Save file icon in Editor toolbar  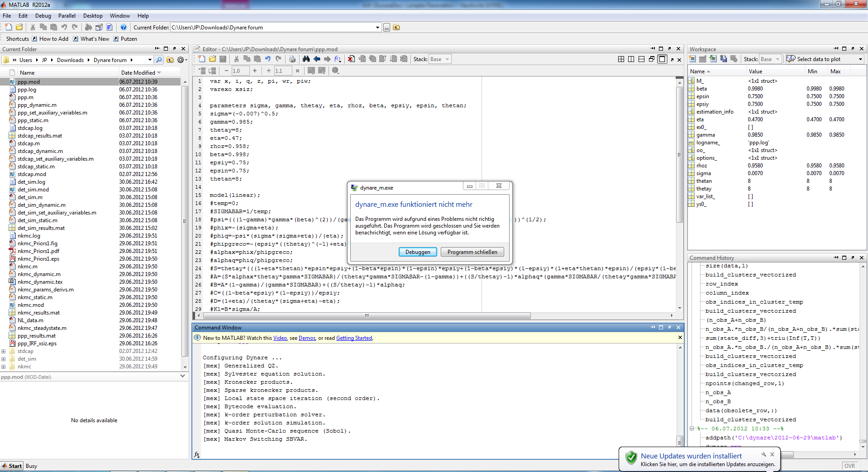tap(223, 59)
